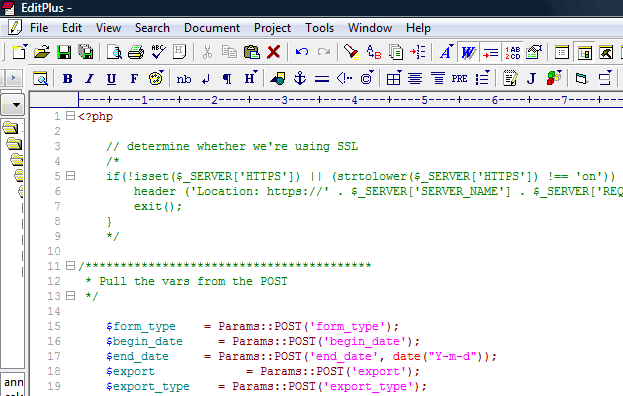623x396 pixels.
Task: Click the J script icon
Action: [x=531, y=79]
